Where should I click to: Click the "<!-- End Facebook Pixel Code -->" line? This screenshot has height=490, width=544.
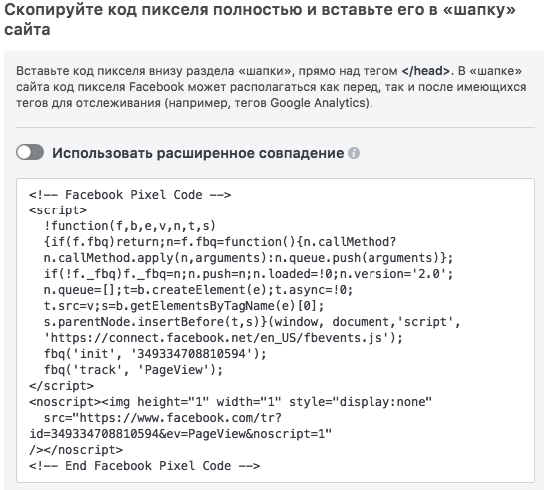coord(144,466)
